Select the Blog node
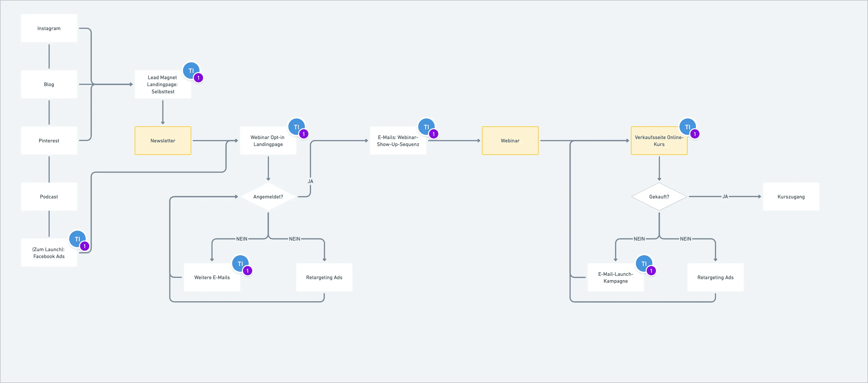The image size is (868, 383). coord(49,85)
